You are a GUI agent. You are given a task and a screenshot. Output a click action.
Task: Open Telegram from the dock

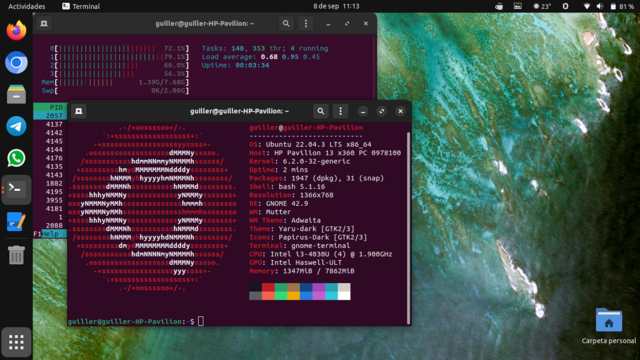pos(16,126)
